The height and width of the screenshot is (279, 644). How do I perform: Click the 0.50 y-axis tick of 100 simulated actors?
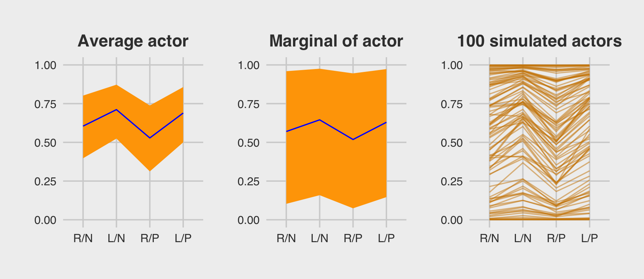(x=452, y=143)
